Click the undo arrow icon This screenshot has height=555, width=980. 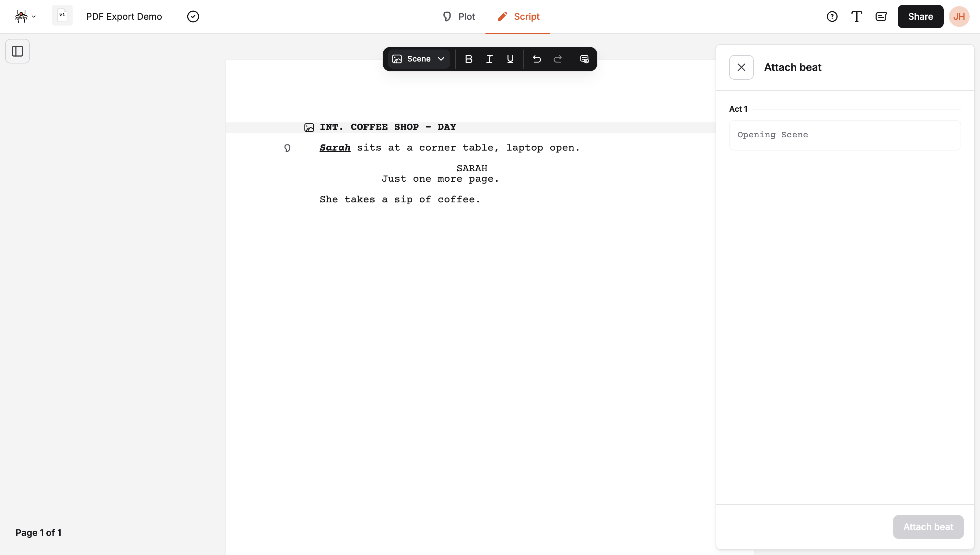point(537,59)
